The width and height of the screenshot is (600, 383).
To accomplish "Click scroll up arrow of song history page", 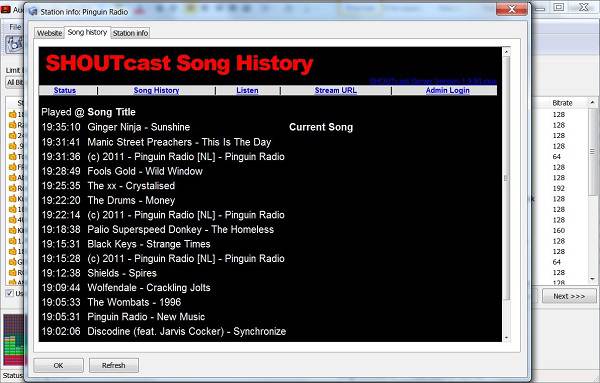I will 506,52.
